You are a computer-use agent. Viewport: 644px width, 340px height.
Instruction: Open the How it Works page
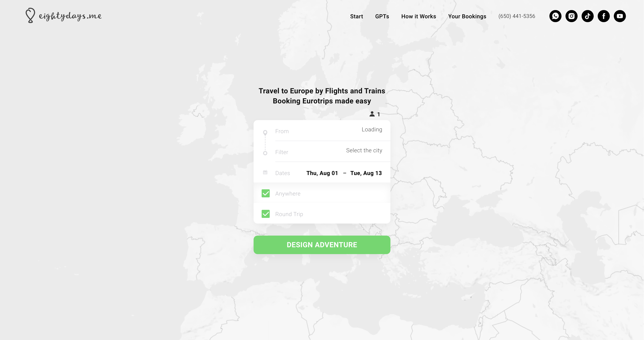click(x=419, y=16)
